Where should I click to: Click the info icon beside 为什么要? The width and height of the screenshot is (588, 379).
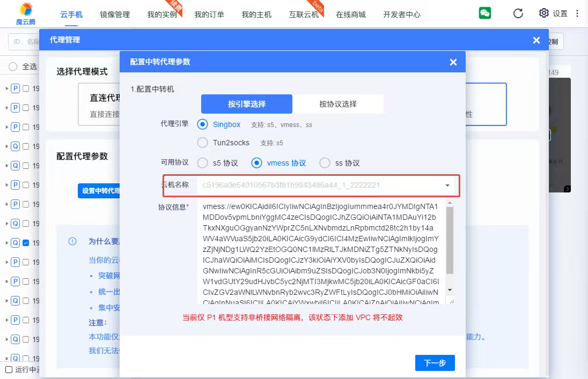[72, 241]
